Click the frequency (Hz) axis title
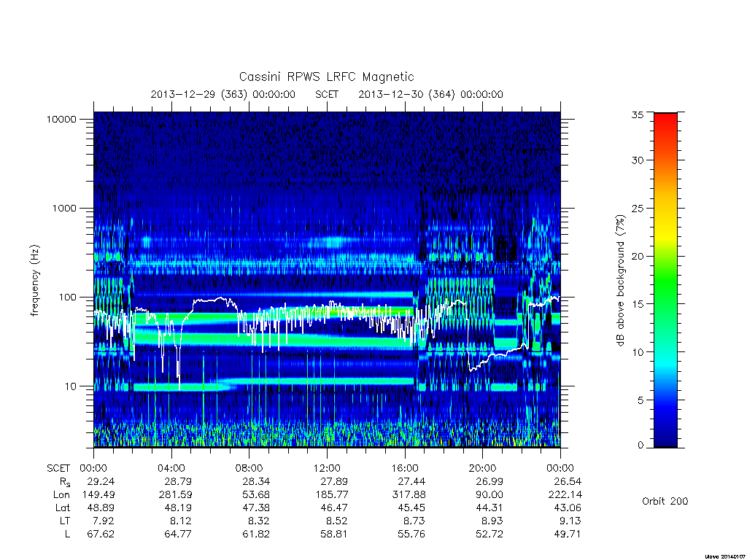The image size is (747, 560). click(x=34, y=281)
